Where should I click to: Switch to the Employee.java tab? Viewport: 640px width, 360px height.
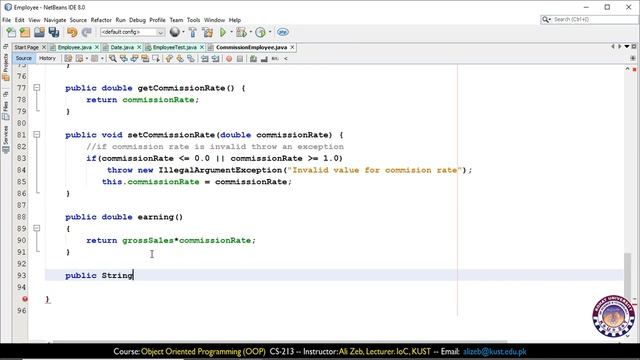(x=75, y=47)
